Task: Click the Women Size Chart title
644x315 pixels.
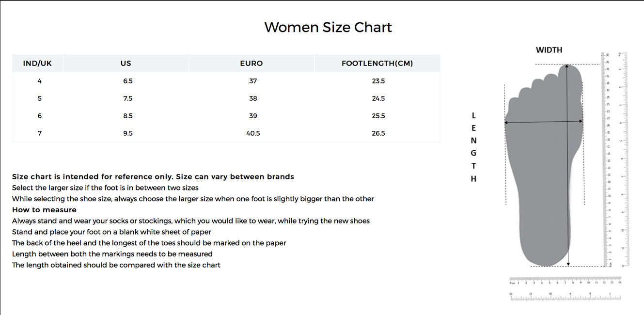Action: point(328,27)
